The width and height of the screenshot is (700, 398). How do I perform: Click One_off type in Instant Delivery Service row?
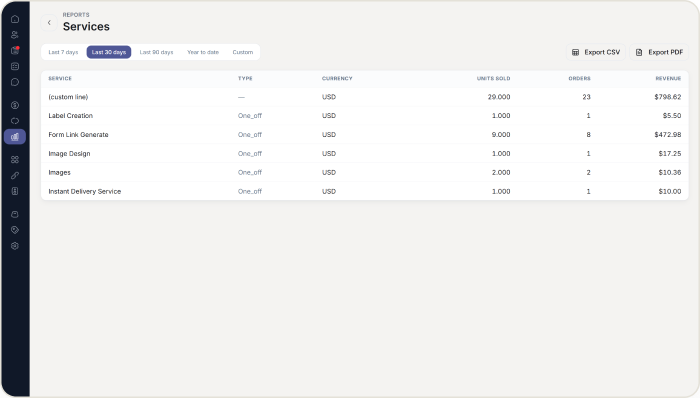[250, 191]
